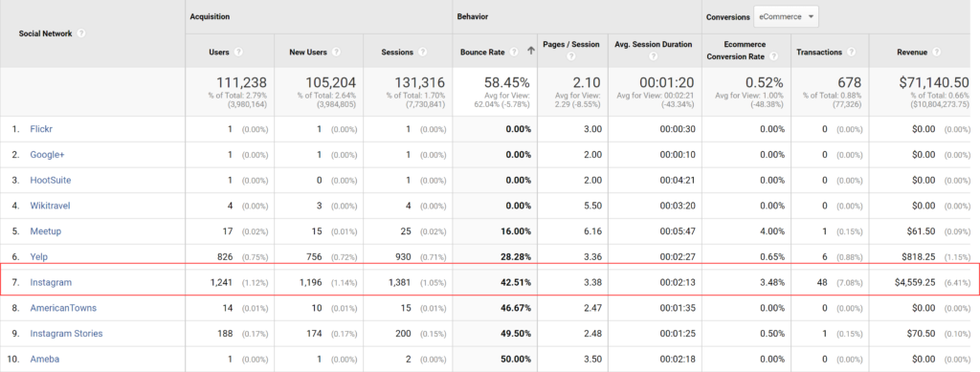Image resolution: width=980 pixels, height=372 pixels.
Task: Click help icon under Pages / Session
Action: [570, 56]
